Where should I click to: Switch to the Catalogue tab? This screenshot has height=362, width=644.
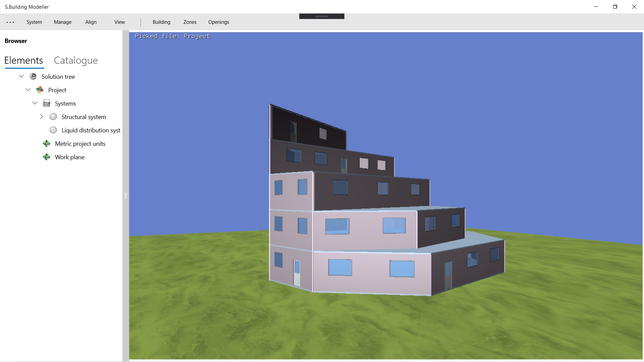[x=76, y=60]
